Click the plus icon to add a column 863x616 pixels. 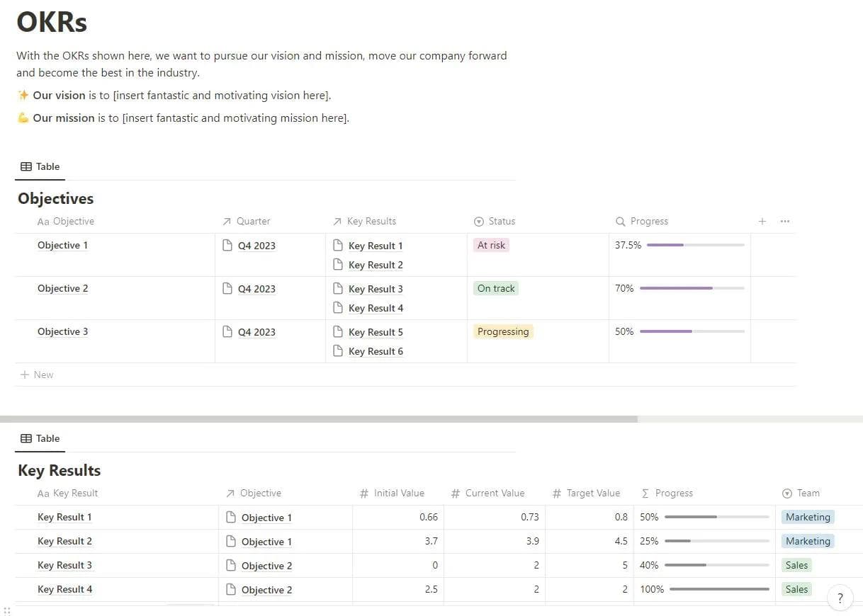tap(762, 221)
